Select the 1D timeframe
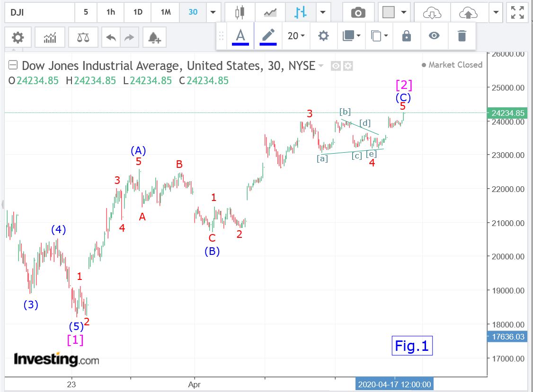Viewport: 533px width, 392px height. [x=138, y=13]
